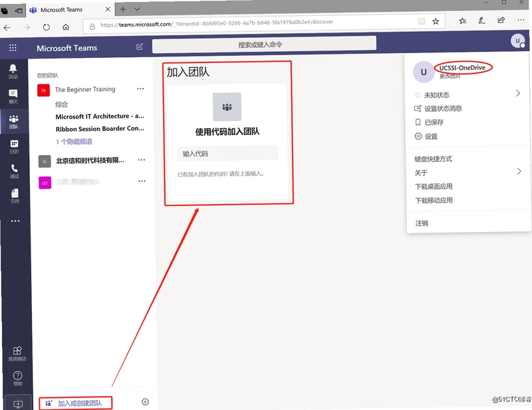Open a new browser tab
The height and width of the screenshot is (410, 532).
pyautogui.click(x=123, y=9)
